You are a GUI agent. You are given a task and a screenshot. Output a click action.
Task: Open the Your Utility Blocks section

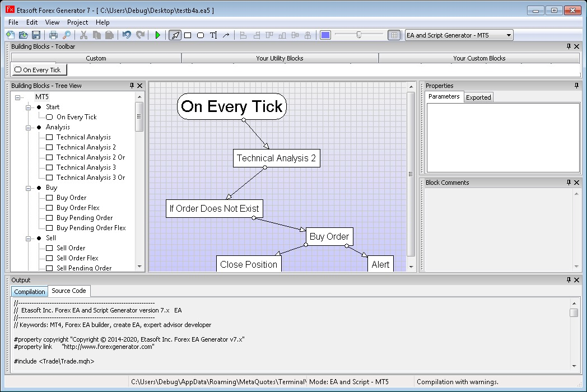point(279,58)
